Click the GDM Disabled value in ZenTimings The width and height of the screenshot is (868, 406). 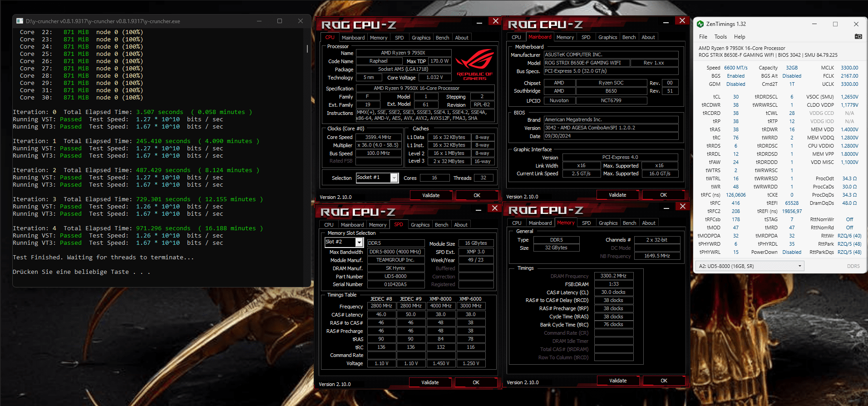coord(735,84)
